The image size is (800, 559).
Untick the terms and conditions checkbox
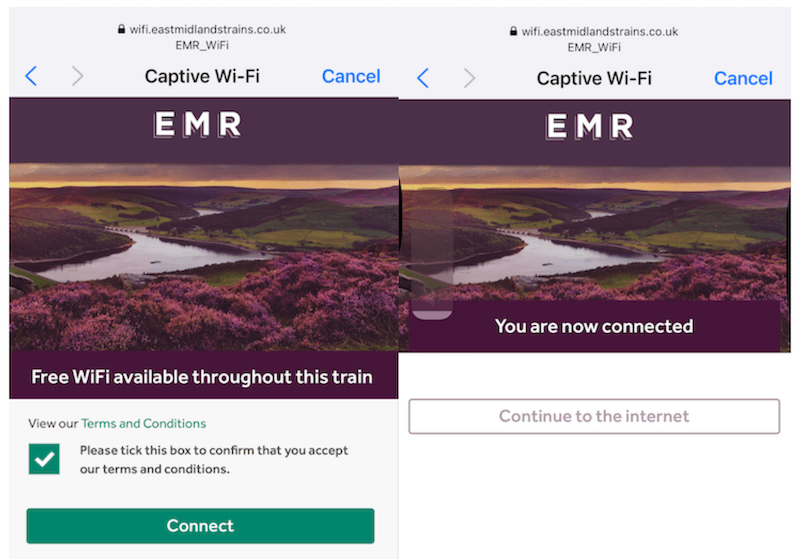pyautogui.click(x=44, y=459)
